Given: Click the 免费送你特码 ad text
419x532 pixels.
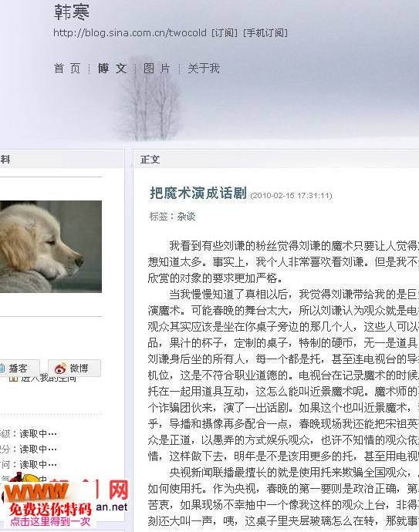Looking at the screenshot, I should coord(50,509).
